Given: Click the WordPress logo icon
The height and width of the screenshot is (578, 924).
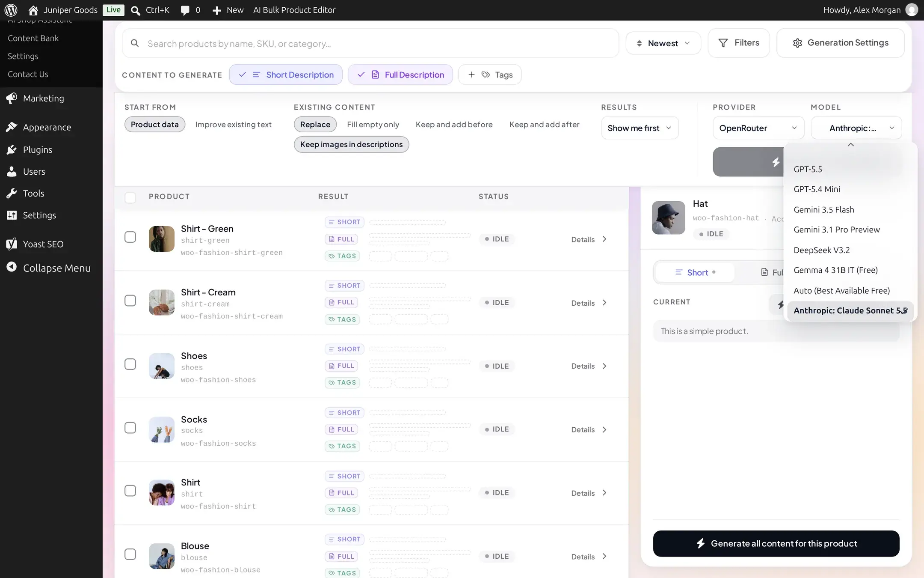Looking at the screenshot, I should (11, 10).
